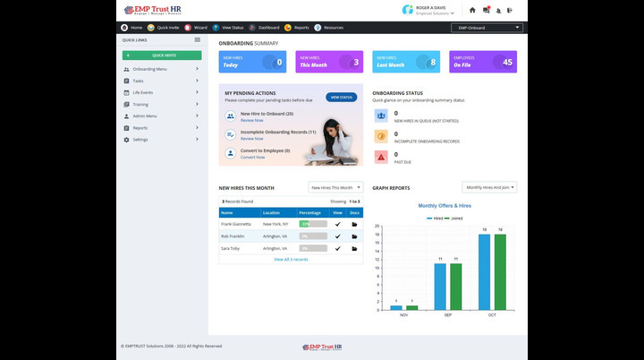644x360 pixels.
Task: Click the logout icon in header
Action: tap(510, 11)
